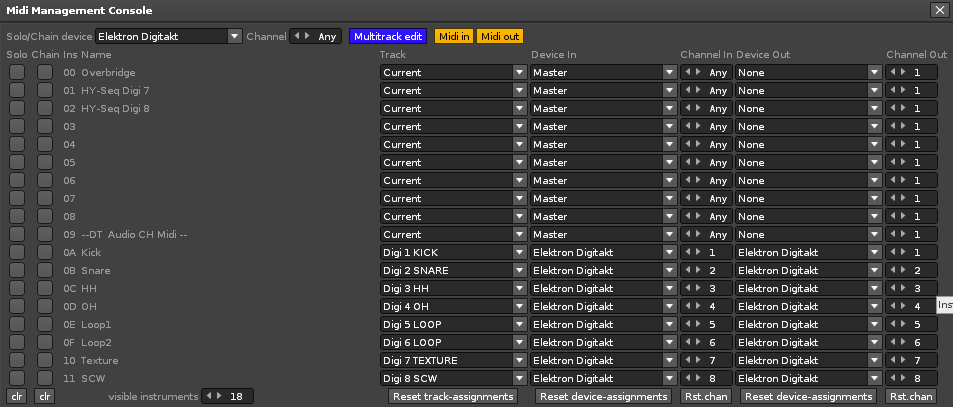Click the Texture instrument name
Screen dimensions: 953x407
[100, 360]
